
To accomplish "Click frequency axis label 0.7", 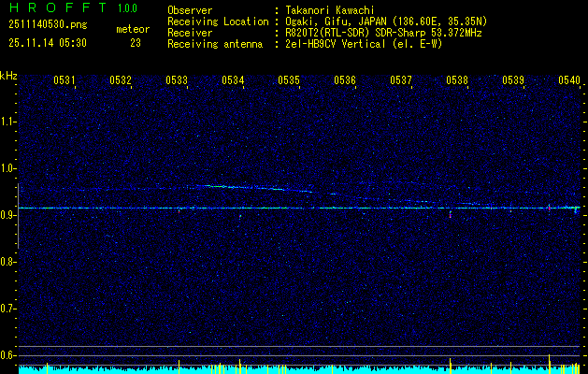I will click(7, 309).
